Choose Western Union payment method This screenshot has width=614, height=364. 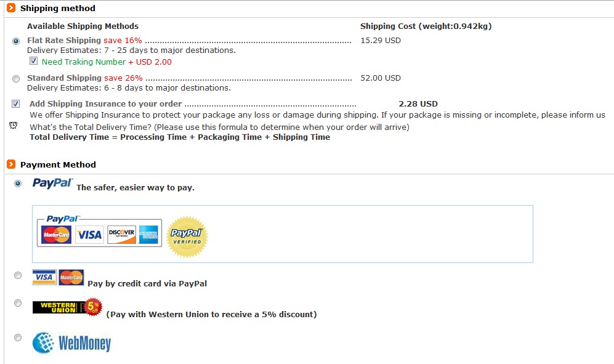[18, 302]
